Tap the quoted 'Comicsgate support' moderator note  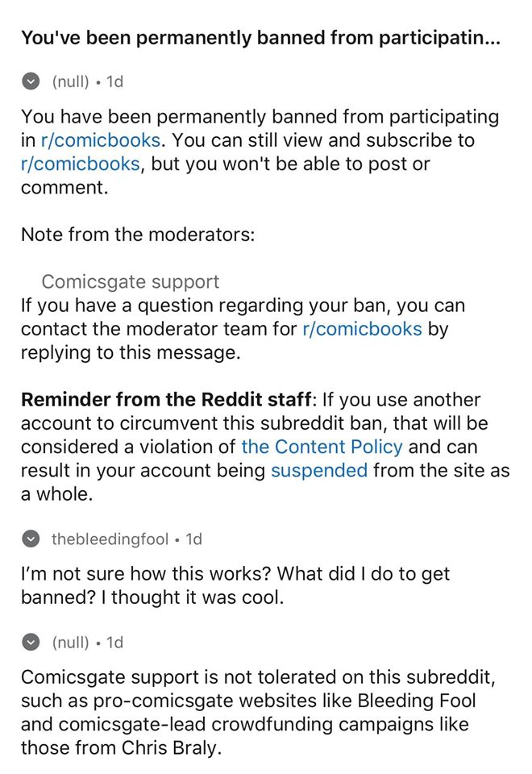130,282
